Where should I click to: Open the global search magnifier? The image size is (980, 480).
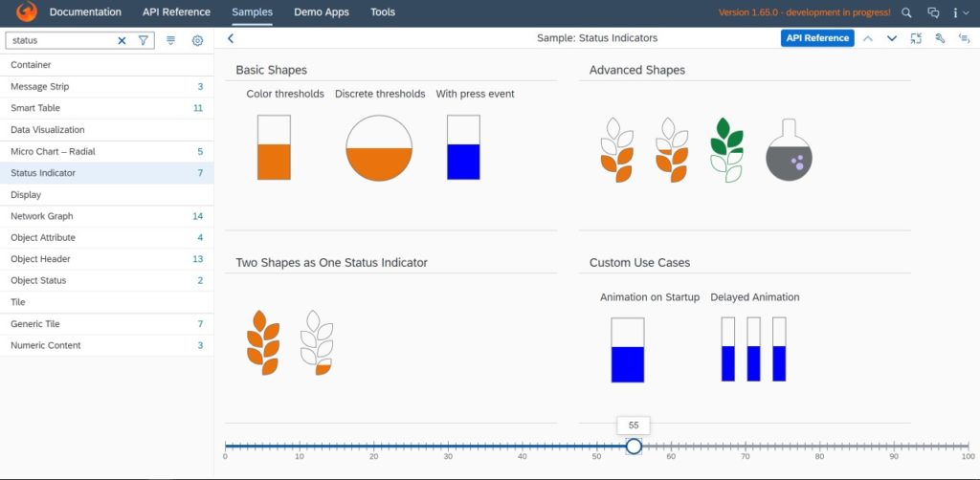pos(907,12)
